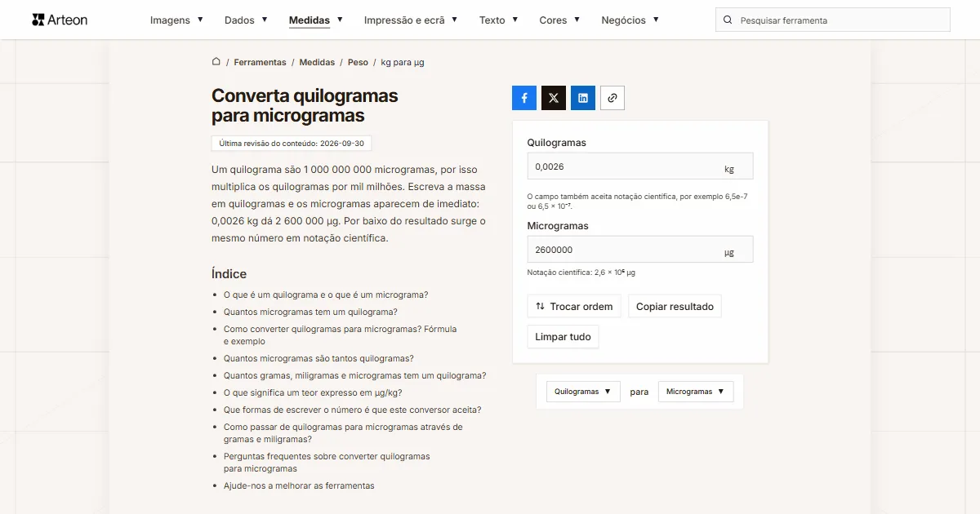
Task: Open the Imagens menu
Action: [x=176, y=20]
